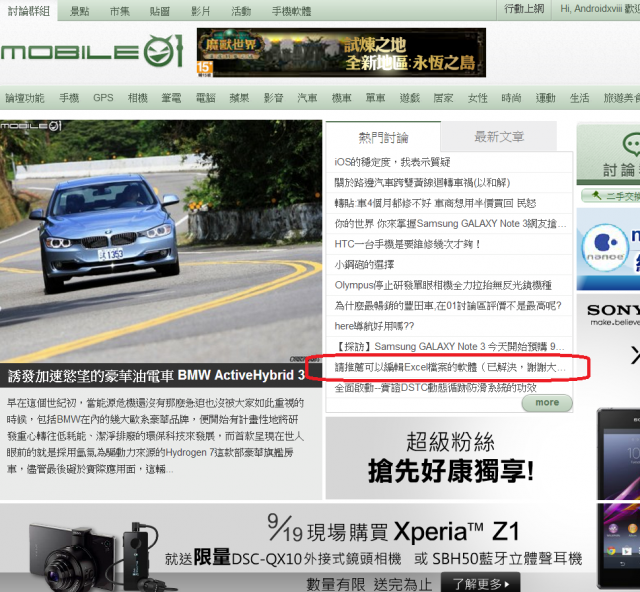Screen dimensions: 640x592
Task: Select the 蘋果 category
Action: (x=240, y=98)
